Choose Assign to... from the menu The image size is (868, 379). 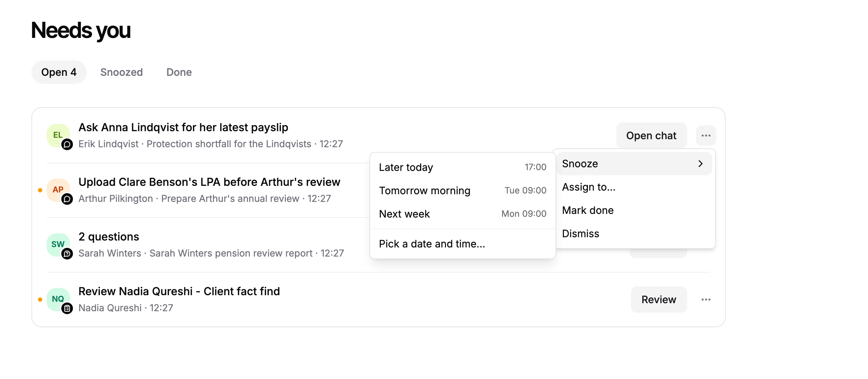pyautogui.click(x=634, y=187)
